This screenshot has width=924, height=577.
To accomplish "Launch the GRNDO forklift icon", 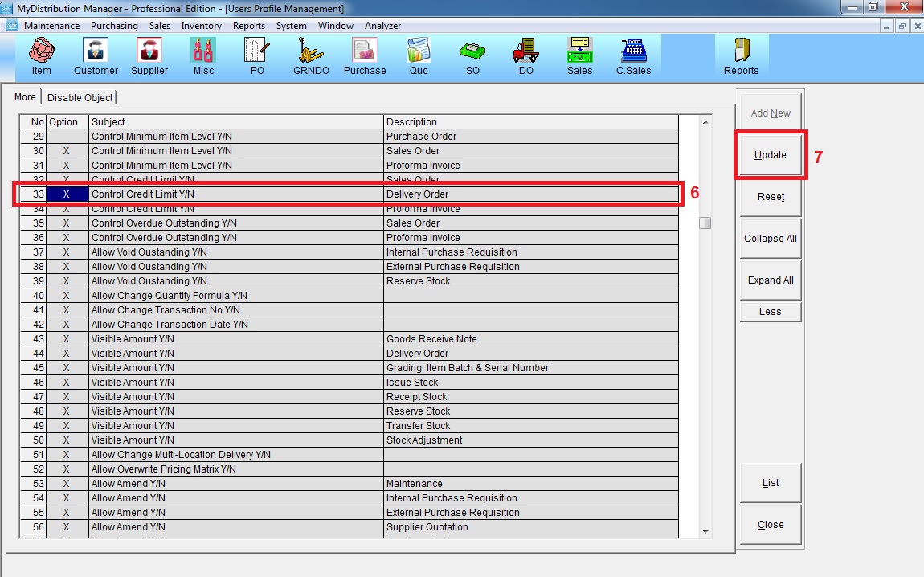I will pyautogui.click(x=310, y=55).
